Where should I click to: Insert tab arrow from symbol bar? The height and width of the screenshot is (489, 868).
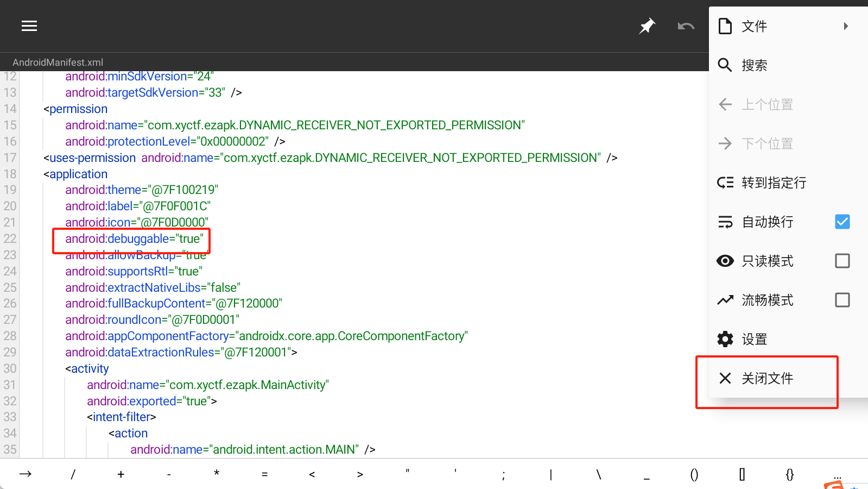coord(25,474)
